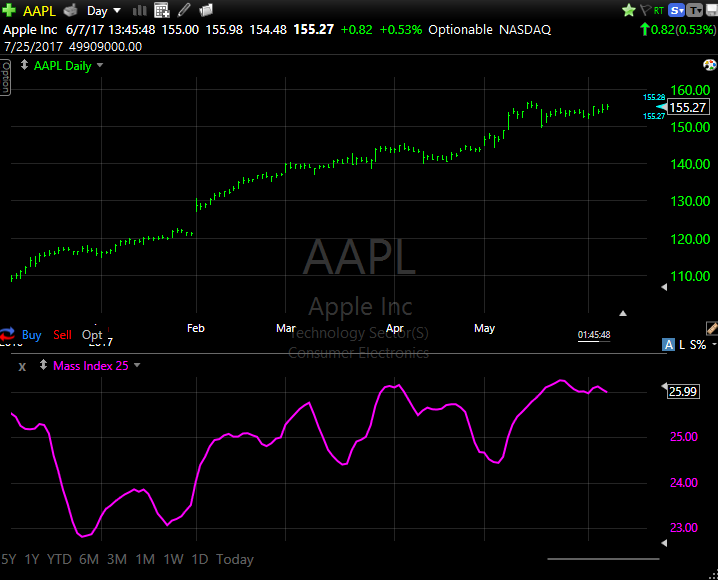Click the Sell button
Viewport: 718px width, 580px height.
[62, 335]
